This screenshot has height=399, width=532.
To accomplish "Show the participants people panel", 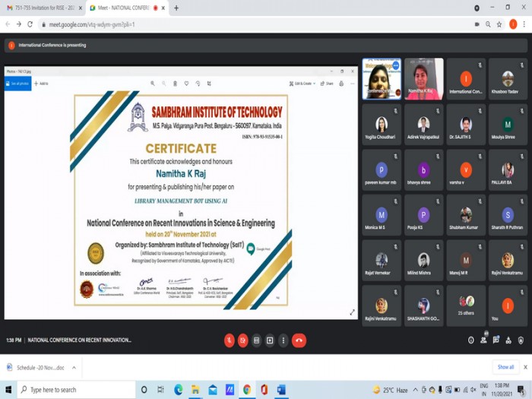I will (x=483, y=340).
